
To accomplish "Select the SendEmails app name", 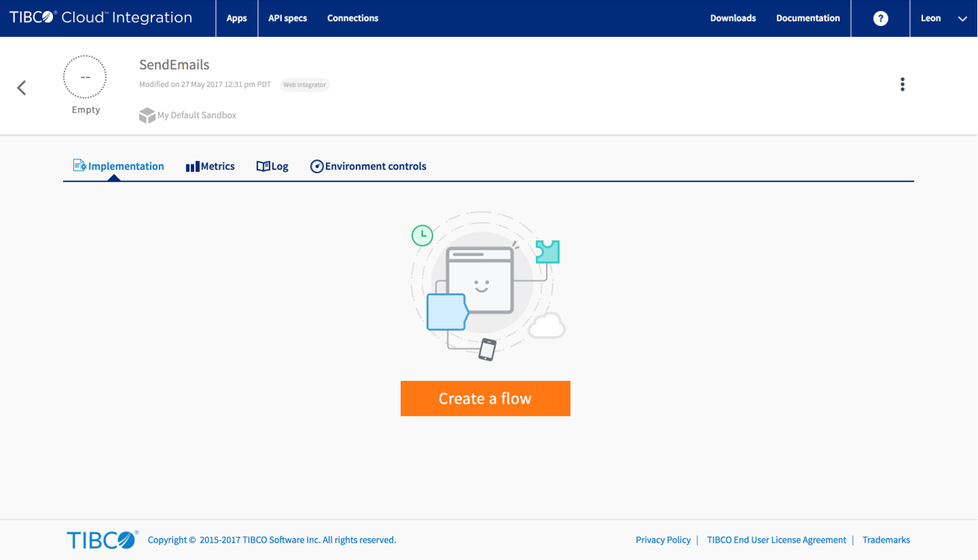I will point(174,64).
